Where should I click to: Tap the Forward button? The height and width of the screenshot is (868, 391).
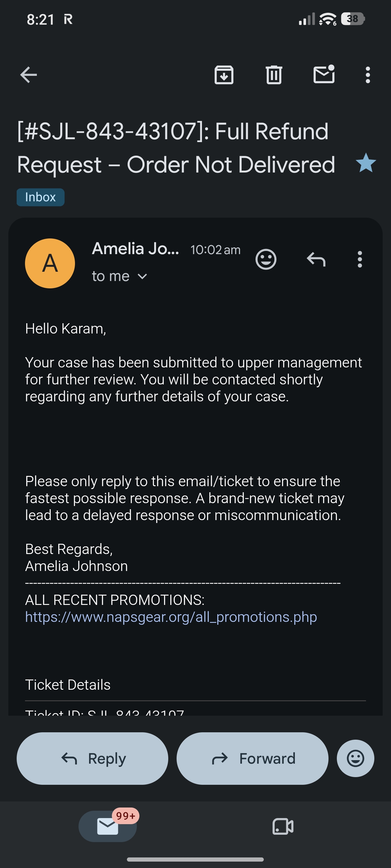click(252, 758)
